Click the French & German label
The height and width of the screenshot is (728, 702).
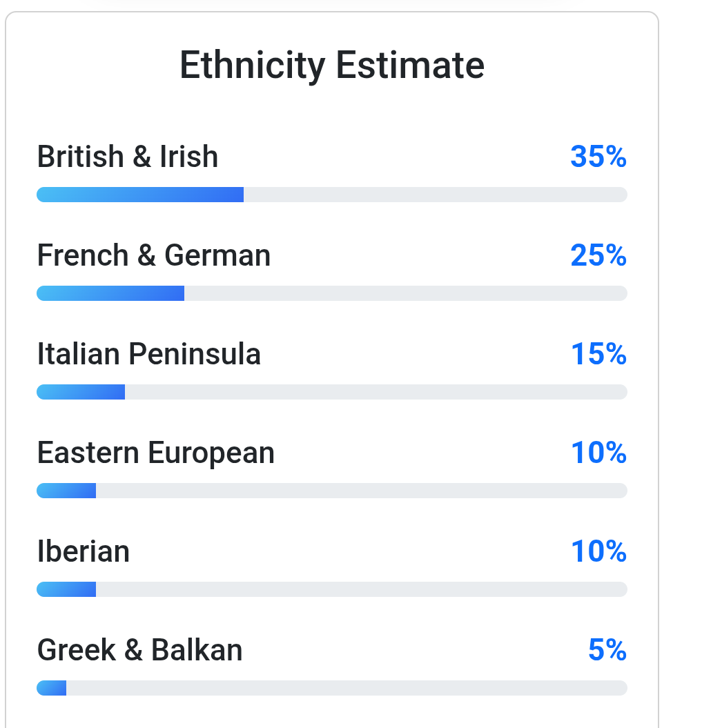153,255
